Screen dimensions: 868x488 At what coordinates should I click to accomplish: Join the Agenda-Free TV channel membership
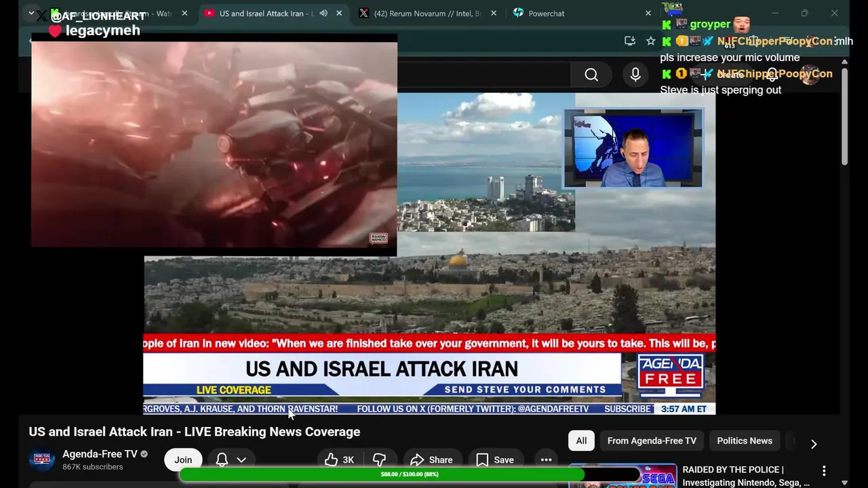tap(183, 460)
